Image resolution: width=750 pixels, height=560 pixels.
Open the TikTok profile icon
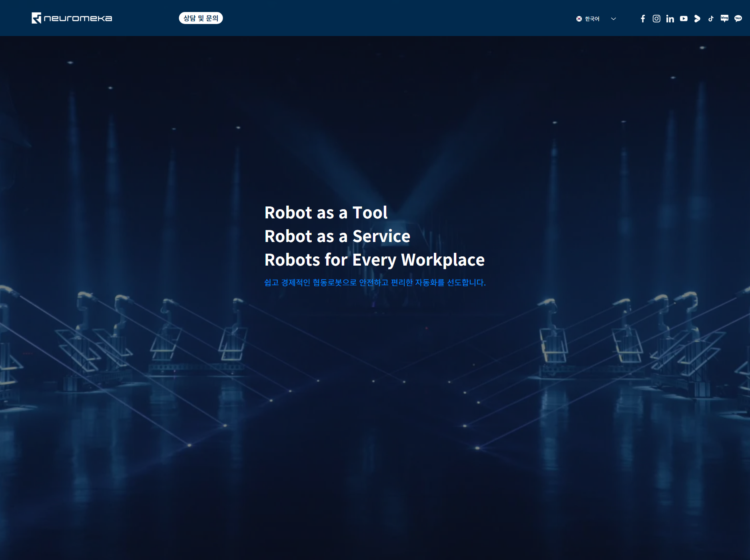pos(711,18)
